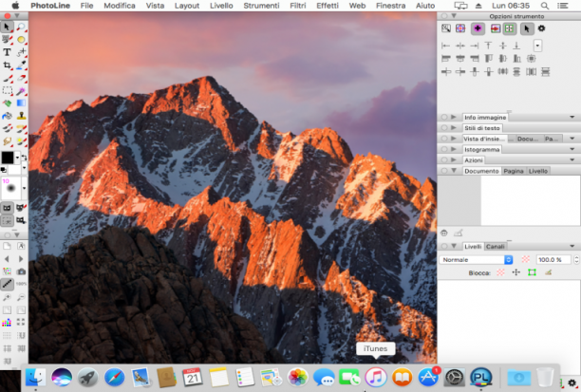Select the paint brush tool
This screenshot has width=581, height=392.
7,78
